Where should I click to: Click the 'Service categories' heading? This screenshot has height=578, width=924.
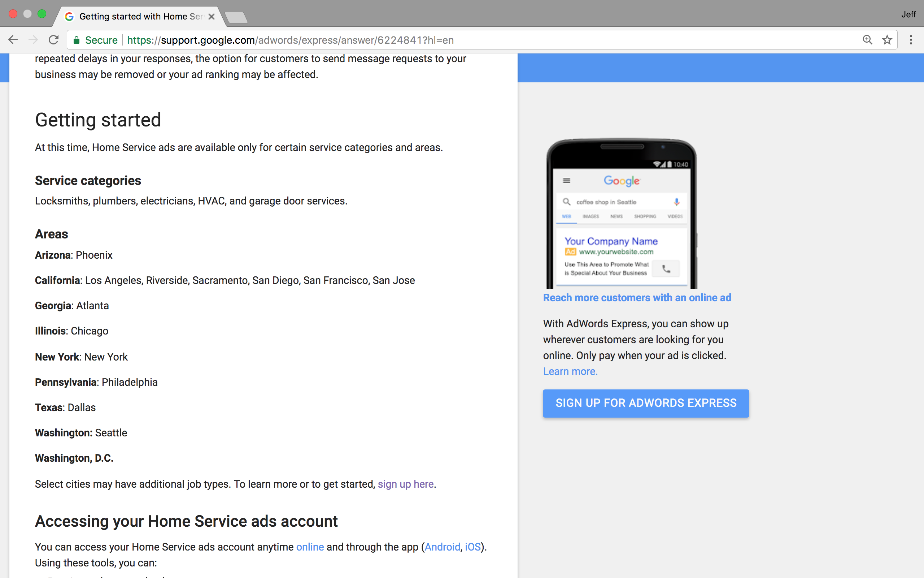pyautogui.click(x=88, y=180)
